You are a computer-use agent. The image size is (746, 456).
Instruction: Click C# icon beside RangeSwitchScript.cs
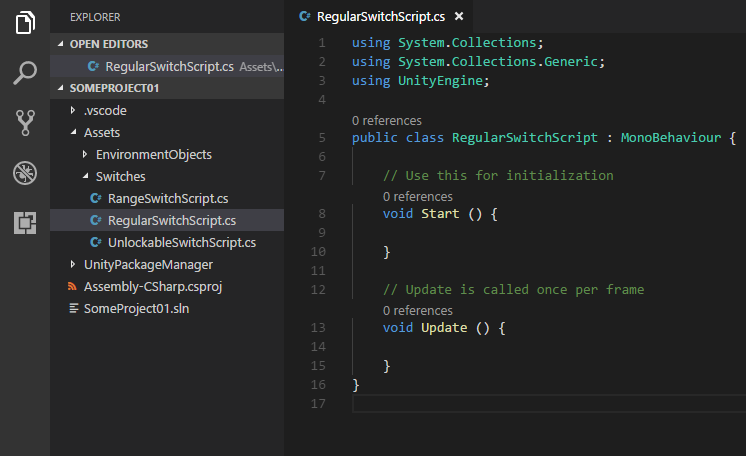96,198
